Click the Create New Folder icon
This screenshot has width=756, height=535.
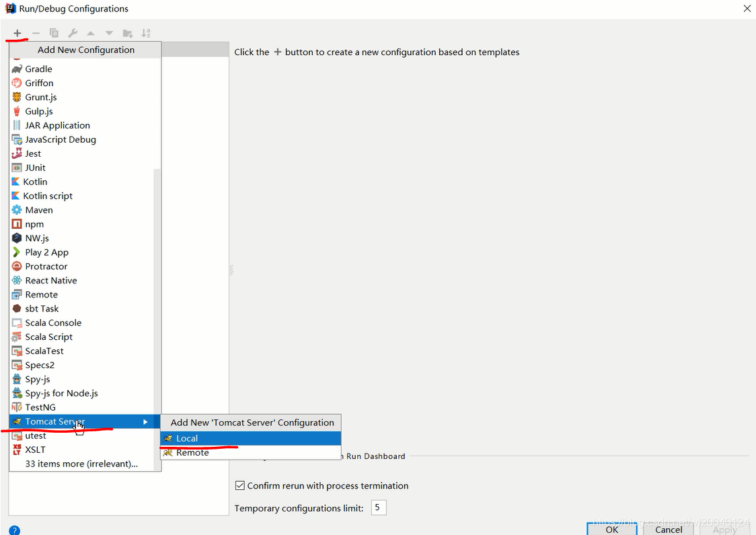click(128, 33)
